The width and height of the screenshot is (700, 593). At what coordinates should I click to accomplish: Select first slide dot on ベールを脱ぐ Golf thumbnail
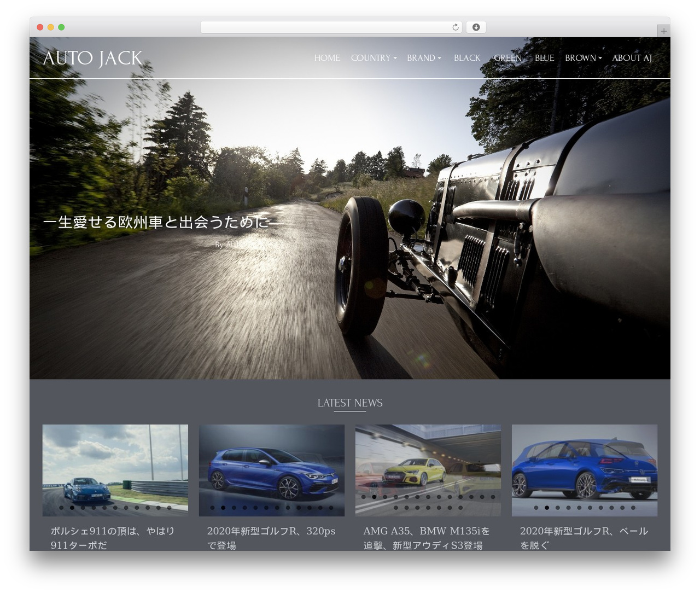pos(536,508)
